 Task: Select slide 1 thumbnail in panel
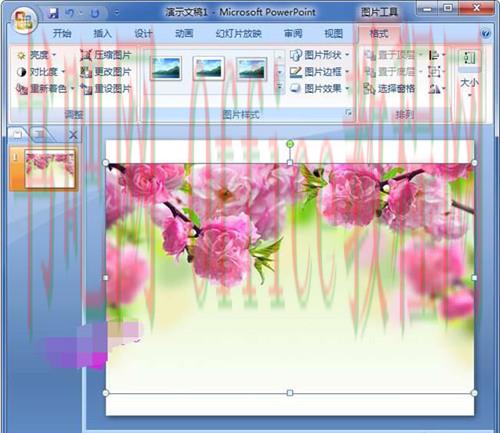click(x=49, y=169)
